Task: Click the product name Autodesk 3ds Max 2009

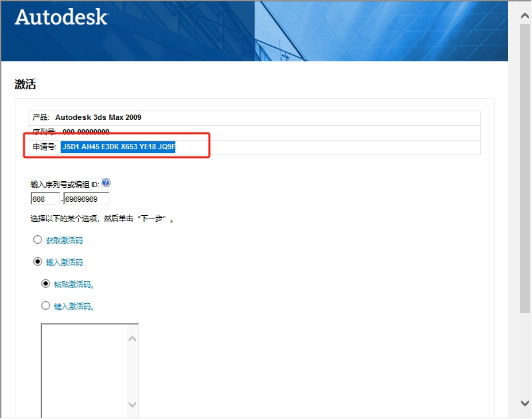Action: (x=98, y=117)
